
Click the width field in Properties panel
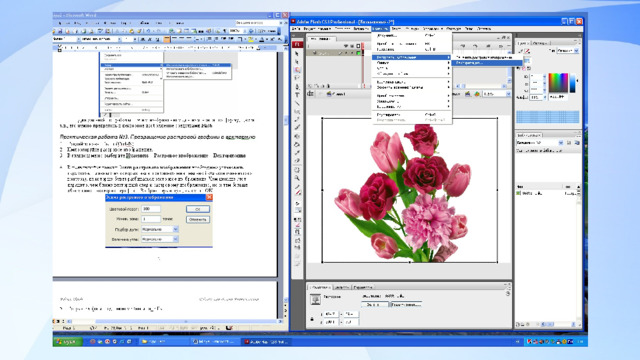330,314
